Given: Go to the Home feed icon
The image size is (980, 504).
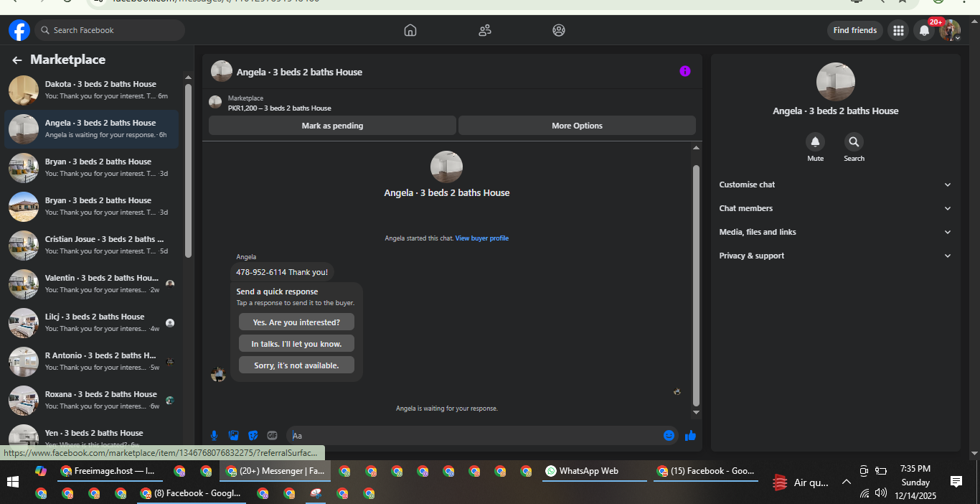Looking at the screenshot, I should pos(410,30).
